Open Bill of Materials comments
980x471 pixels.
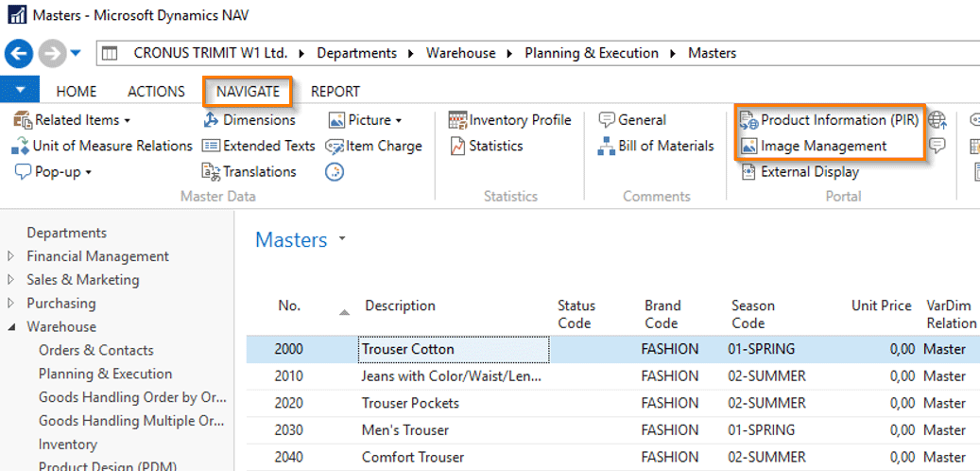tap(656, 147)
